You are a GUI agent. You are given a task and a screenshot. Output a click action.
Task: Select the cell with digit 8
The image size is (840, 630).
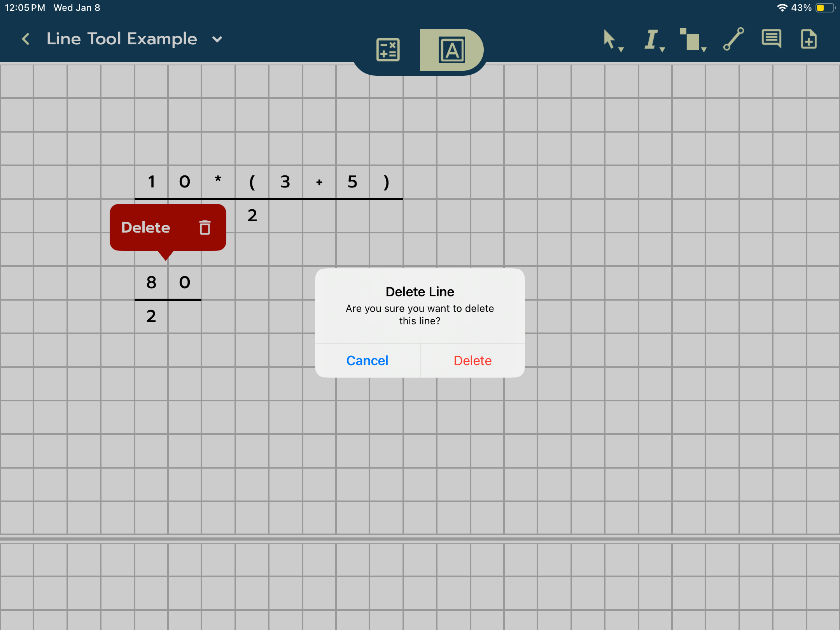[x=151, y=282]
